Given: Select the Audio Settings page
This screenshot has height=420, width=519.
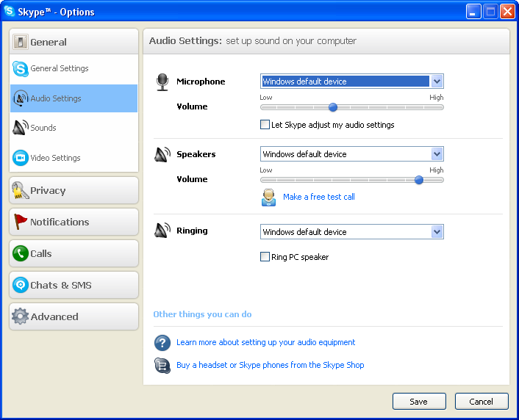Looking at the screenshot, I should point(74,98).
